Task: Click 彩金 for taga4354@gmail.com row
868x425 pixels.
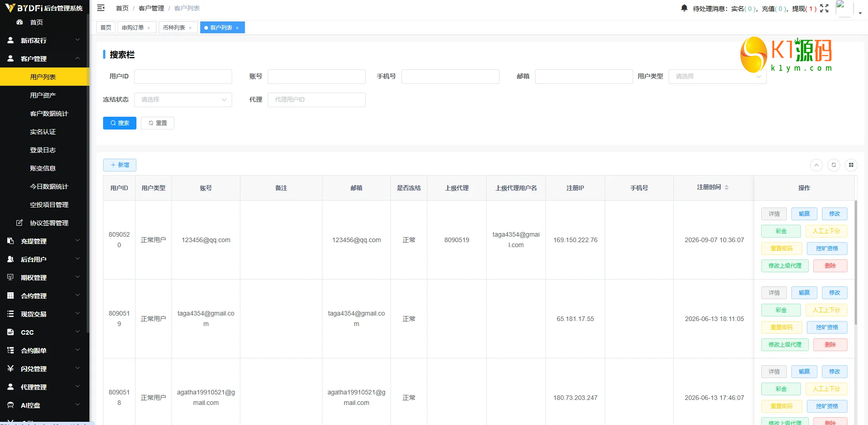Action: pos(781,310)
